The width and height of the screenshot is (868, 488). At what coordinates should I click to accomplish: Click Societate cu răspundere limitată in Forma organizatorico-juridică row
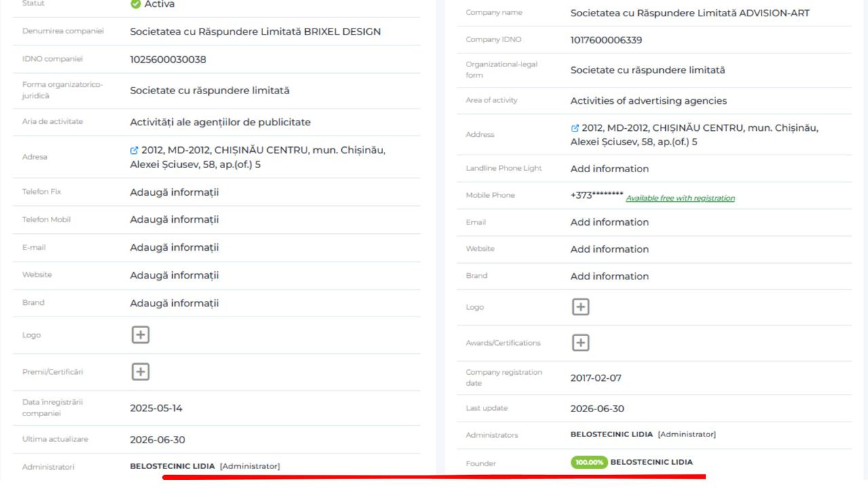coord(210,91)
